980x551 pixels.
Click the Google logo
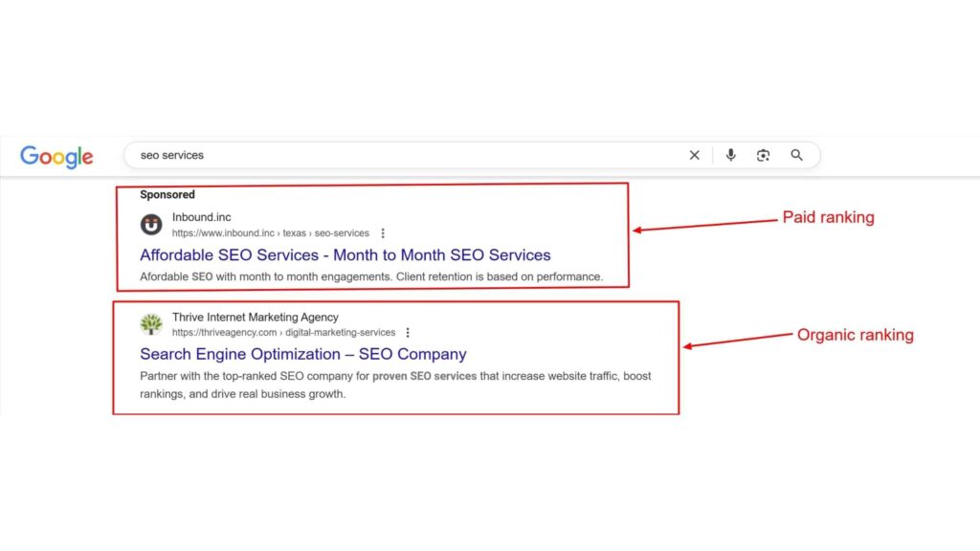(56, 156)
